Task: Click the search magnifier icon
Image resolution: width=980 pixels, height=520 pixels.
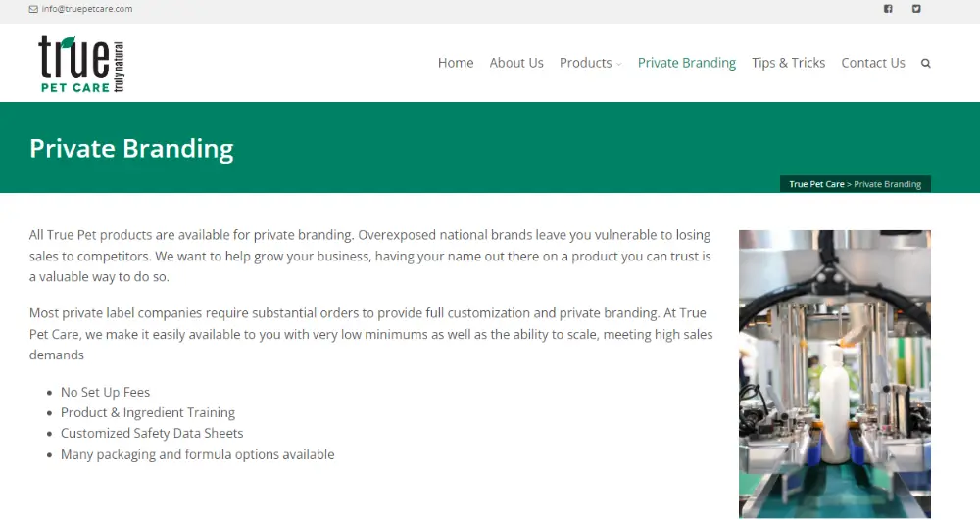Action: point(926,63)
